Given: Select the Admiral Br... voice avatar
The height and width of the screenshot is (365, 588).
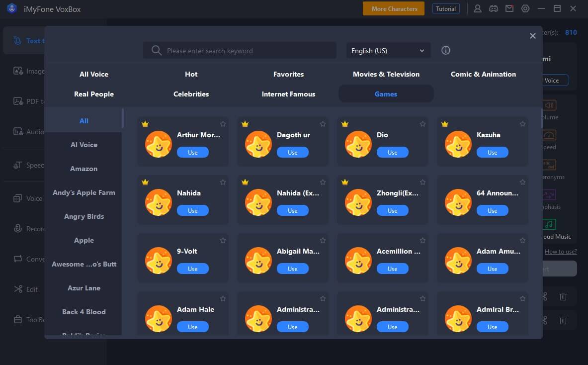Looking at the screenshot, I should tap(458, 318).
